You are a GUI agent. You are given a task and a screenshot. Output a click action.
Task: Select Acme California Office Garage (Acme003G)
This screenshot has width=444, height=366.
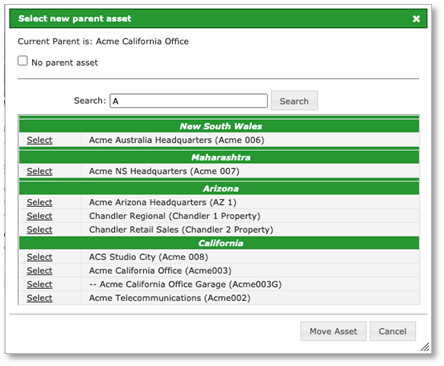click(39, 284)
